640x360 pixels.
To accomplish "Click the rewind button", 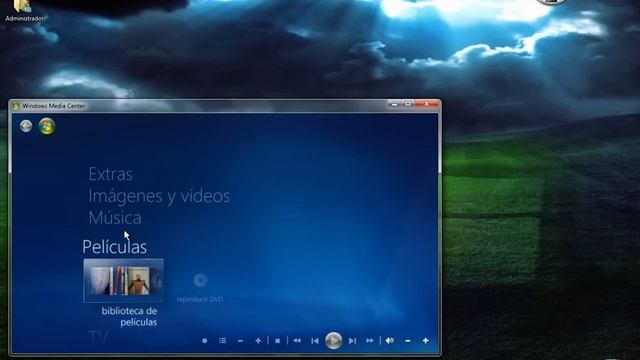I will [x=297, y=340].
